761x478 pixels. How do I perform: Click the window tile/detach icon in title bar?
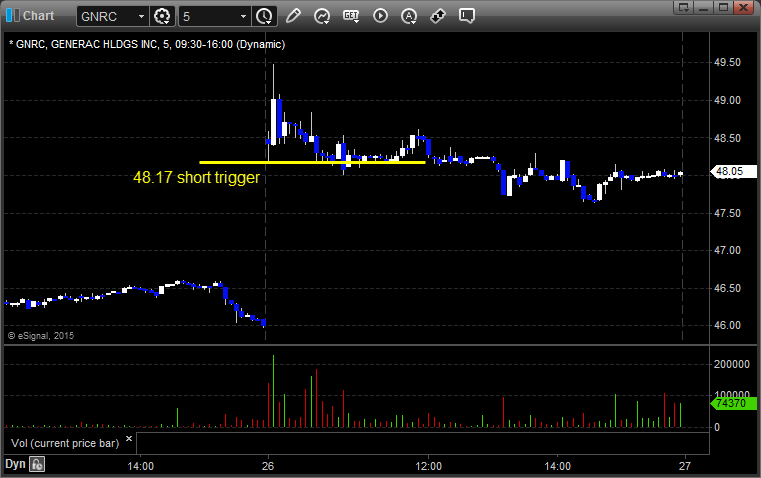tap(684, 7)
